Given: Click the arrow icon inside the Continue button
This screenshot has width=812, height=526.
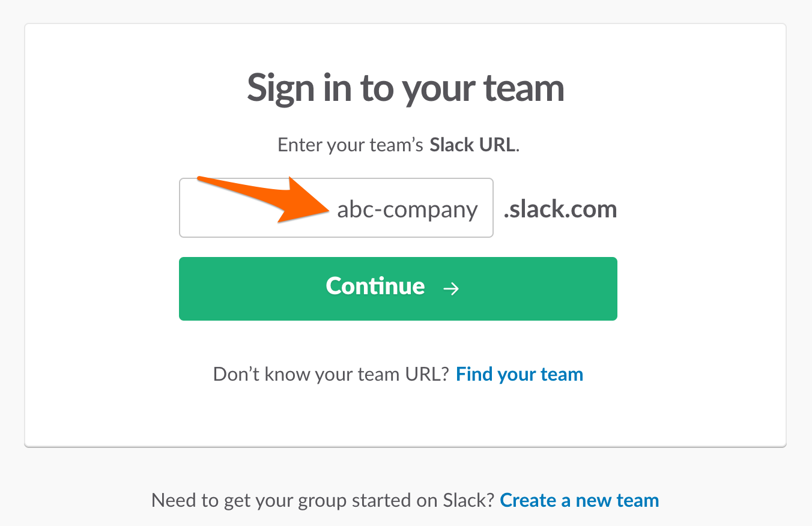Looking at the screenshot, I should tap(452, 289).
